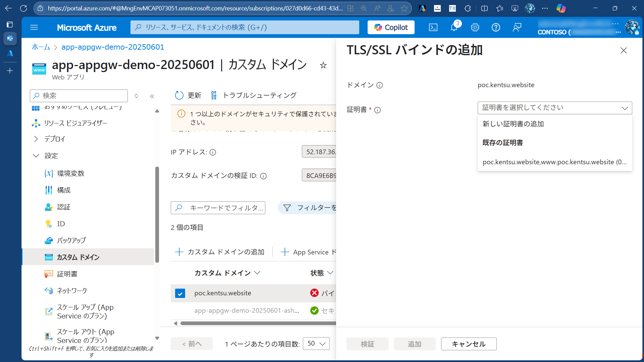Open the help pane question mark icon

click(496, 27)
